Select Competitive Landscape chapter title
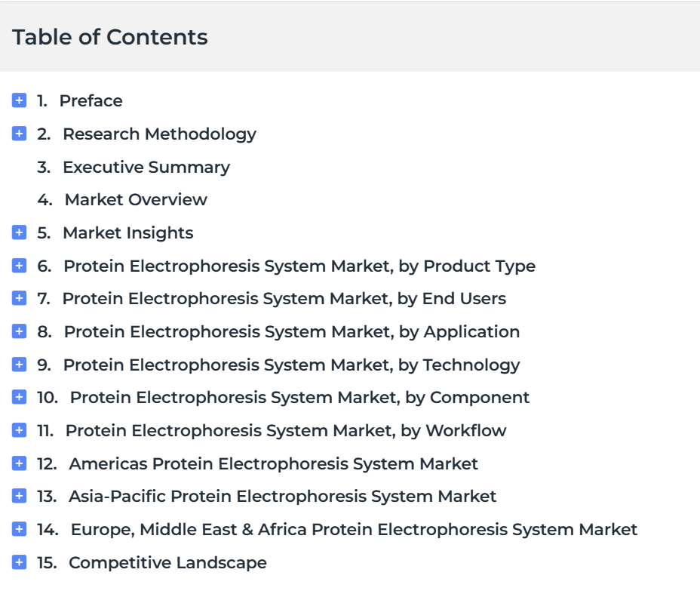This screenshot has width=700, height=594. click(x=167, y=562)
